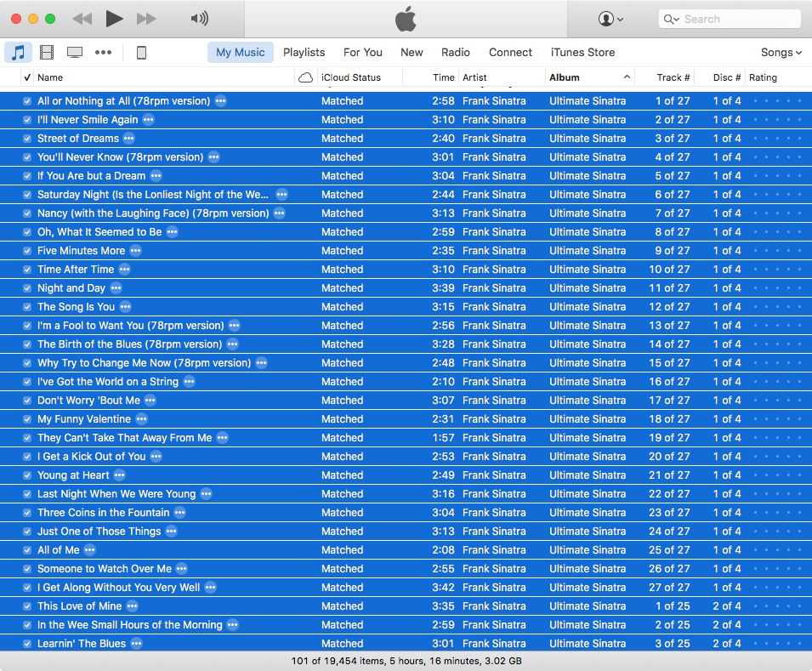Sort by the Disc # column header

pyautogui.click(x=727, y=77)
